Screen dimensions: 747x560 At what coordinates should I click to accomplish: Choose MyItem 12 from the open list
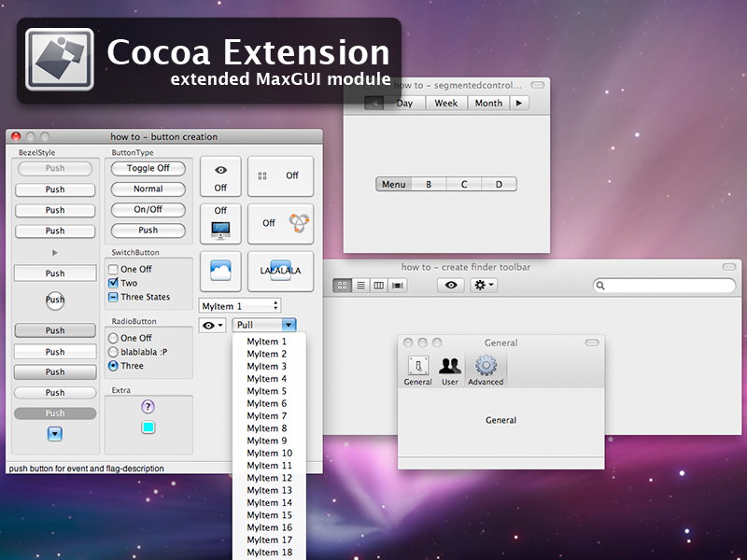269,478
